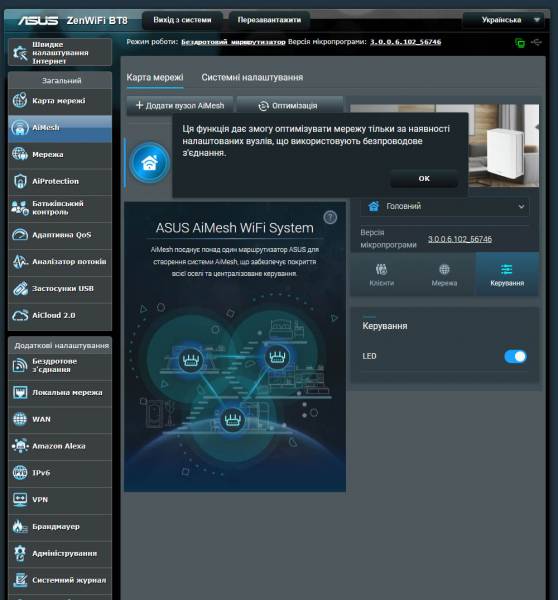Click the Системний журнал icon
The height and width of the screenshot is (600, 558).
[x=20, y=580]
